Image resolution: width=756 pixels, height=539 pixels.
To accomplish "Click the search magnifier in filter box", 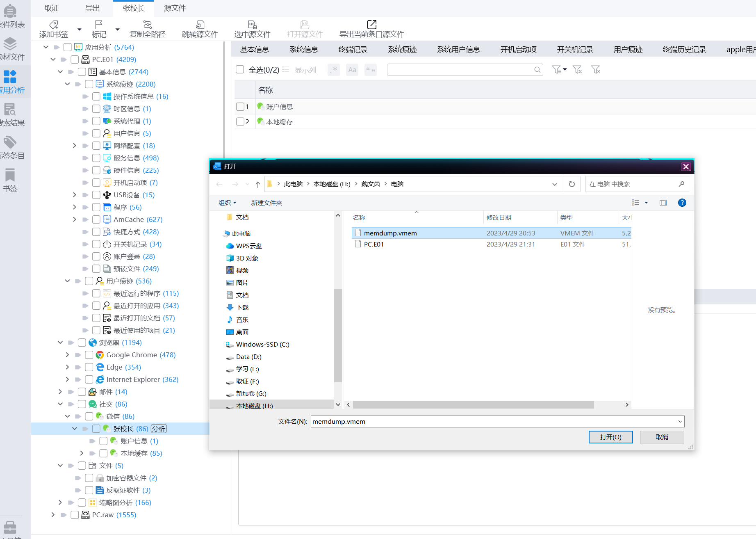I will click(537, 70).
